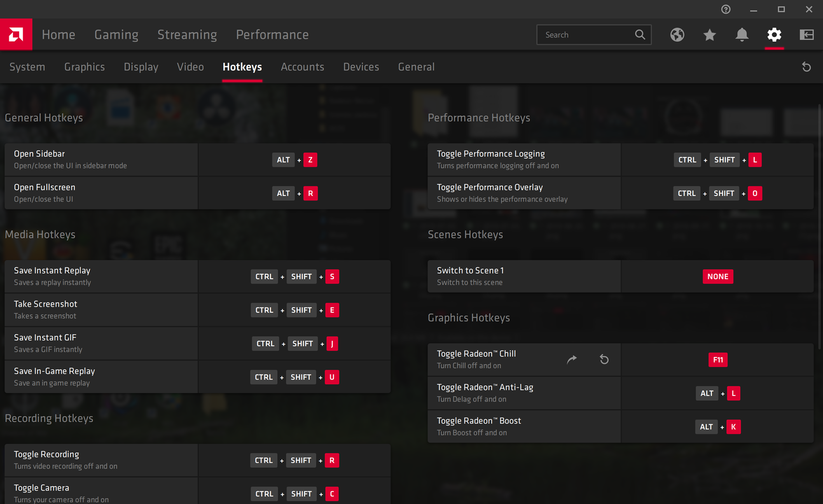The image size is (823, 504).
Task: Click the vertical scrollbar on right edge
Action: (x=820, y=226)
